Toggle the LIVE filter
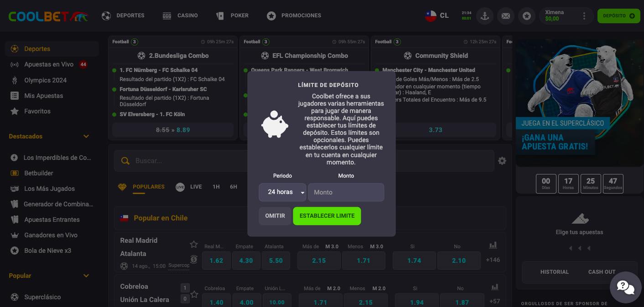The height and width of the screenshot is (307, 644). click(x=189, y=187)
